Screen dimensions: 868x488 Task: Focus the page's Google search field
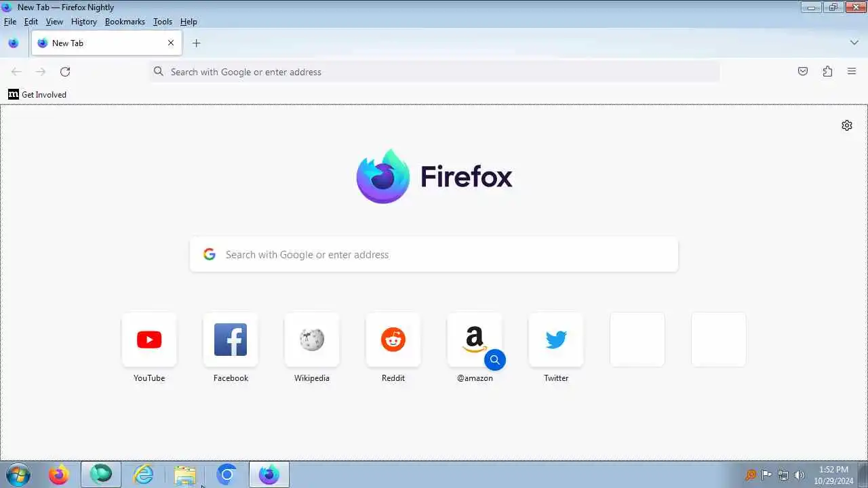click(434, 254)
